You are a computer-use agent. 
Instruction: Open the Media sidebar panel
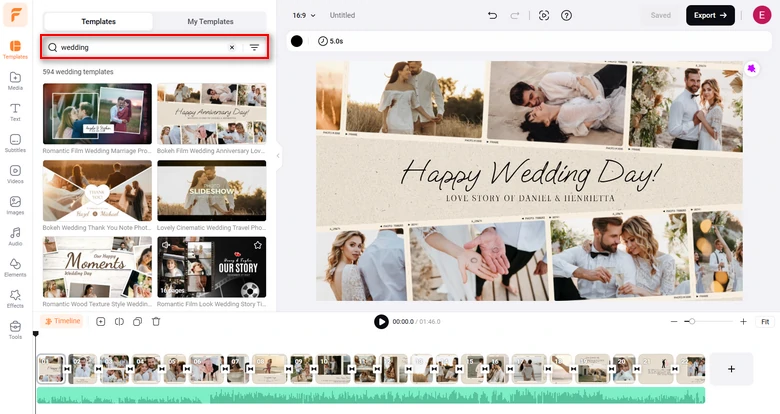pos(15,81)
